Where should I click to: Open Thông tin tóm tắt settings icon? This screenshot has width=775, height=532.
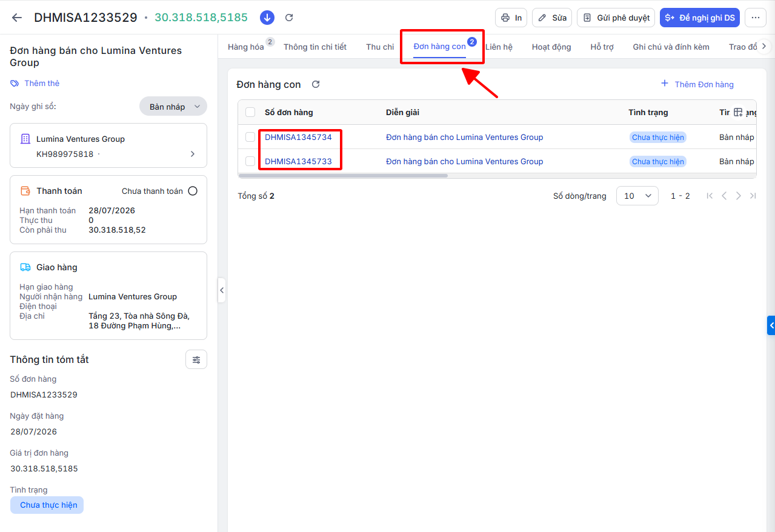196,359
